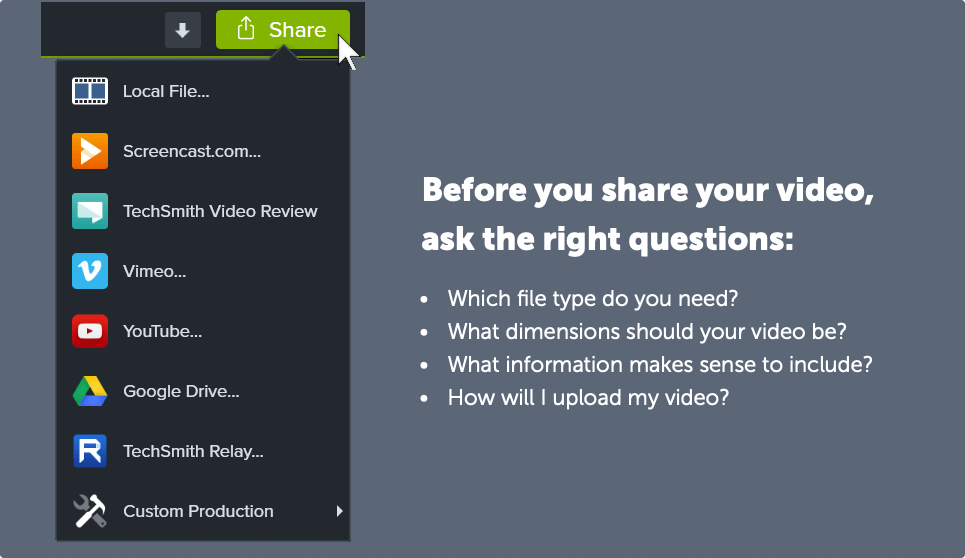
Task: Click the orange Screencast.com icon
Action: pos(90,151)
